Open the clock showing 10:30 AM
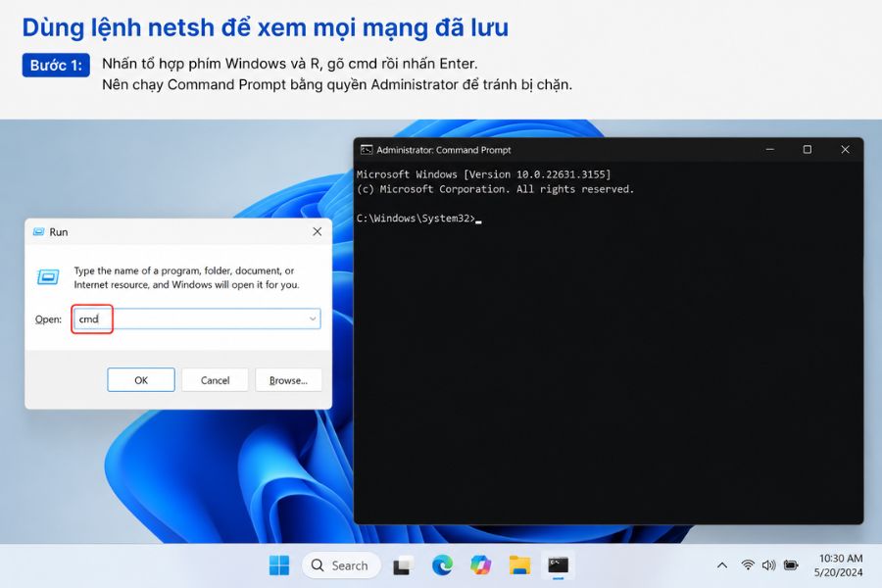882x588 pixels. click(x=841, y=559)
